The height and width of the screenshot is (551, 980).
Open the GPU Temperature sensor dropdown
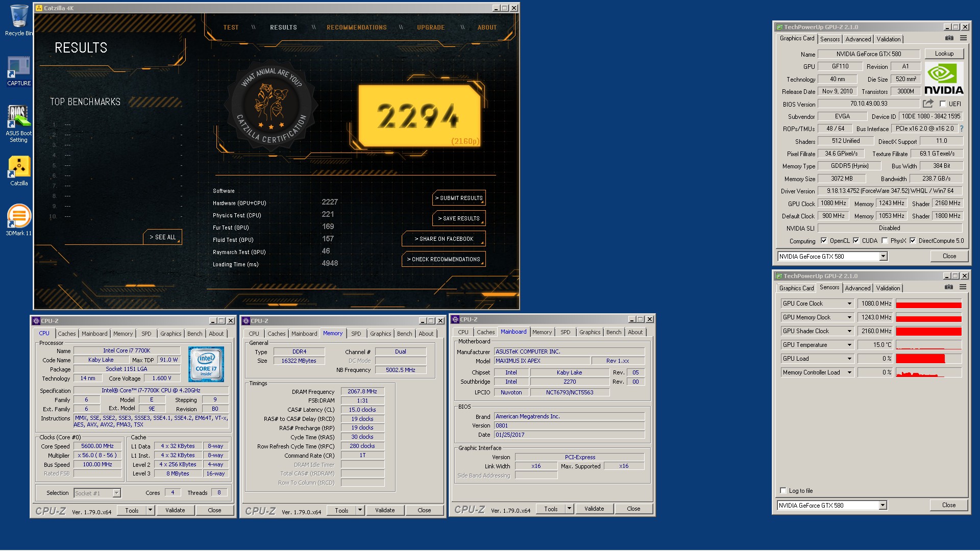pyautogui.click(x=849, y=345)
